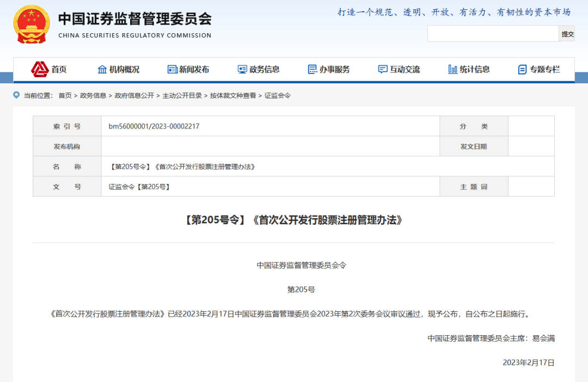588x382 pixels.
Task: Select index number bm56000001/2023-00002217
Action: (x=154, y=126)
